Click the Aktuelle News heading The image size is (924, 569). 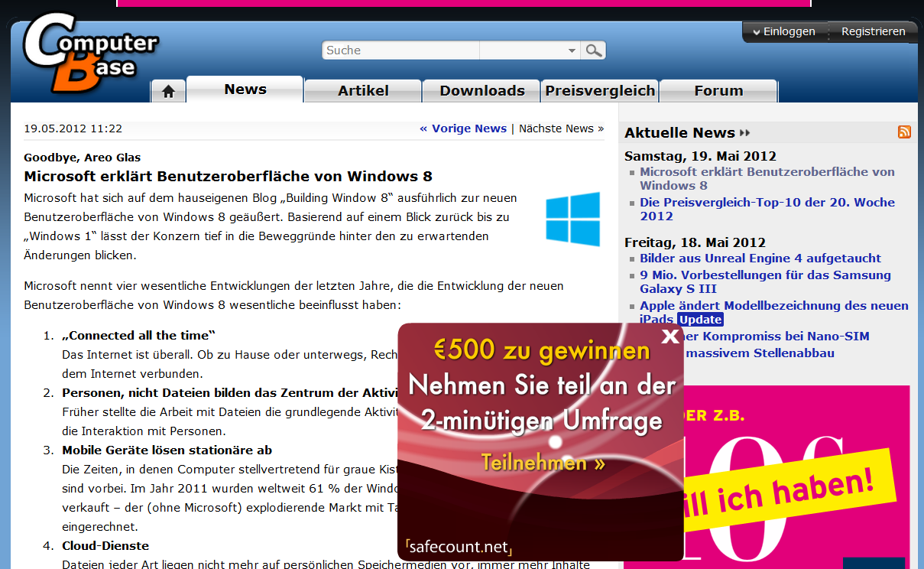coord(679,133)
